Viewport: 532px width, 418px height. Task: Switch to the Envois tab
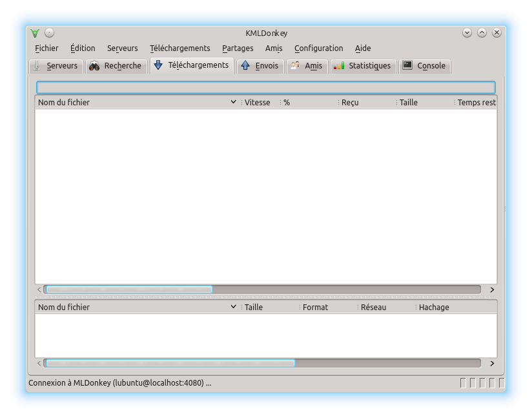(x=260, y=66)
